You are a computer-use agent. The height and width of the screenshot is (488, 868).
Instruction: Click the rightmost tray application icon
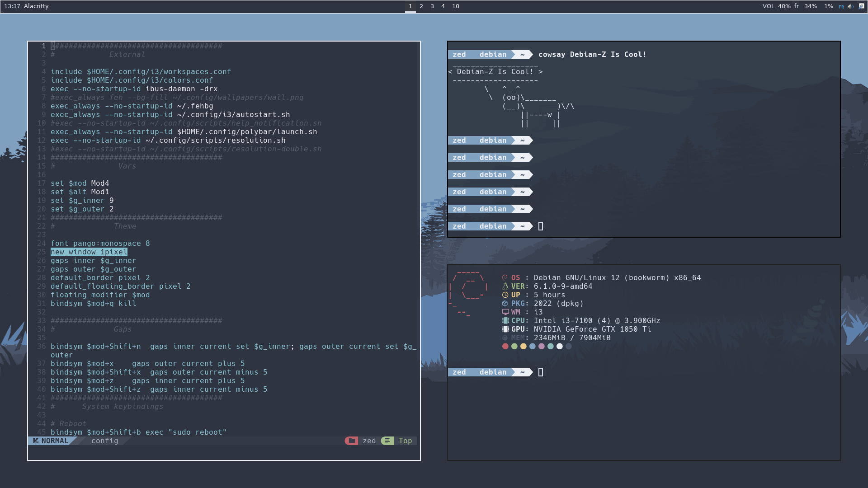click(861, 6)
